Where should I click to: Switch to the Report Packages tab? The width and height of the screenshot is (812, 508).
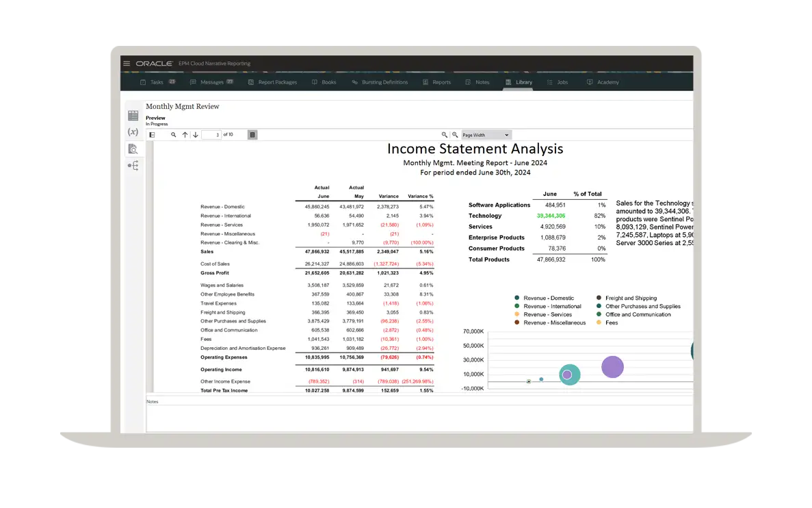[272, 82]
